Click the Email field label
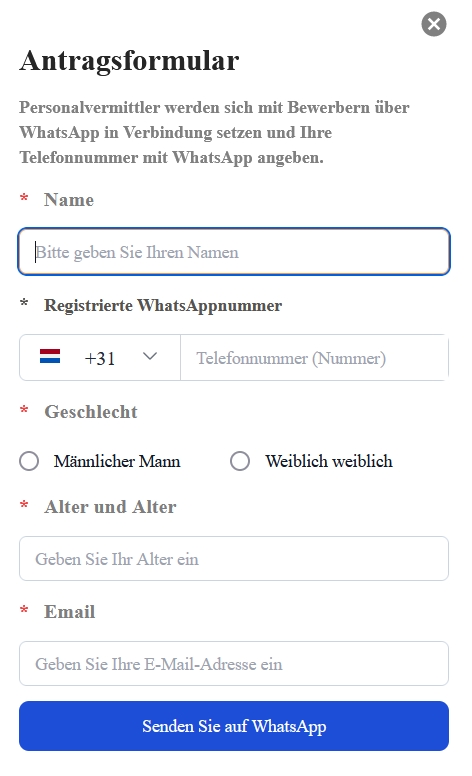472x776 pixels. tap(70, 612)
